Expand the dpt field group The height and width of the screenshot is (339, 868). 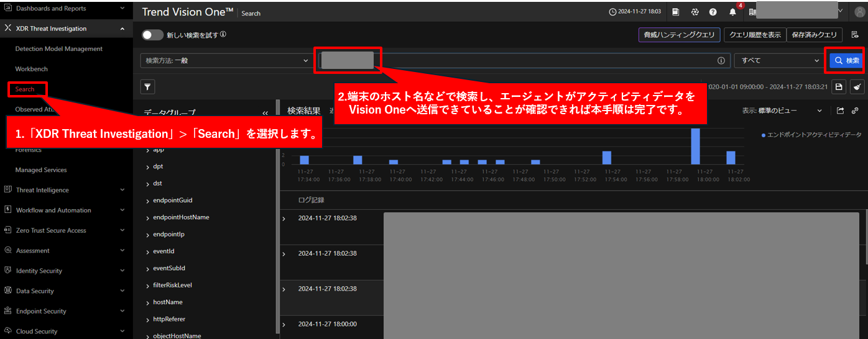click(x=148, y=166)
